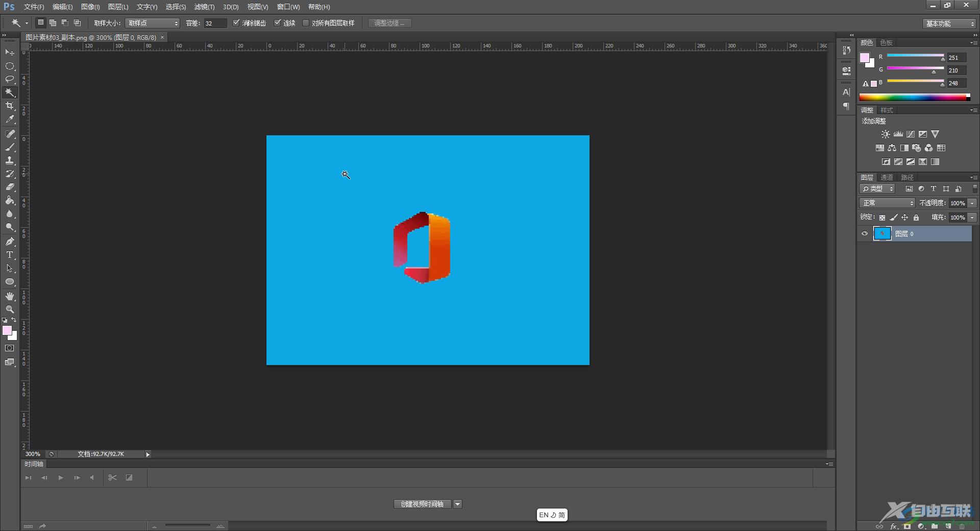Switch to the 通道 (Channels) tab
Viewport: 980px width, 531px height.
(887, 177)
